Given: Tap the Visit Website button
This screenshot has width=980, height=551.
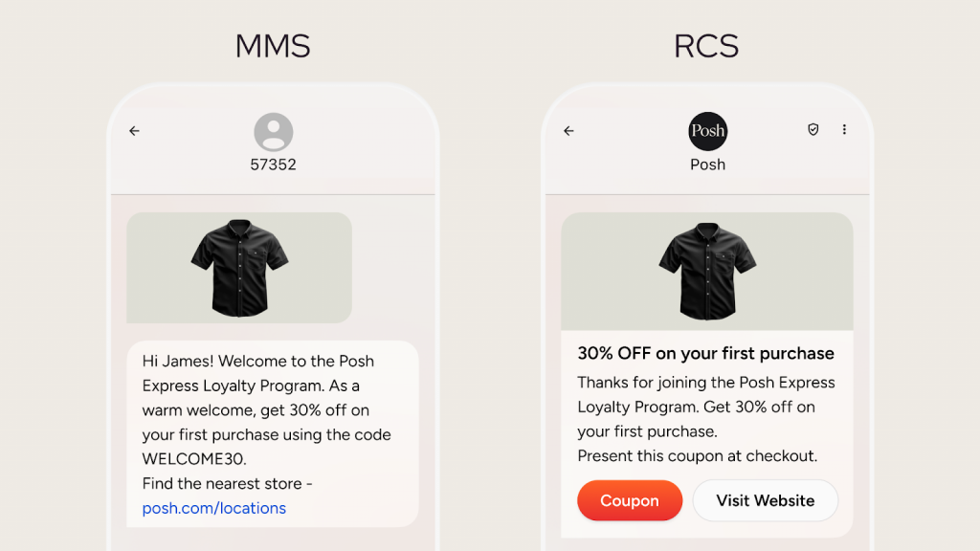Looking at the screenshot, I should (765, 500).
